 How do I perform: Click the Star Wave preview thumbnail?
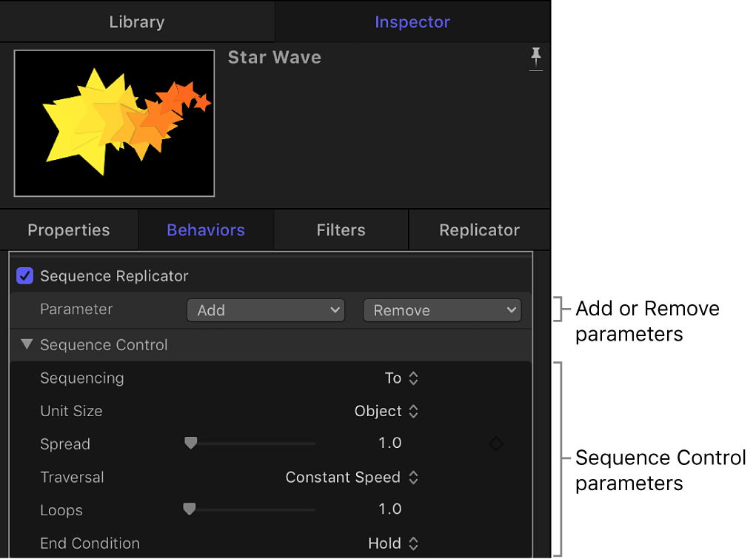click(x=115, y=124)
